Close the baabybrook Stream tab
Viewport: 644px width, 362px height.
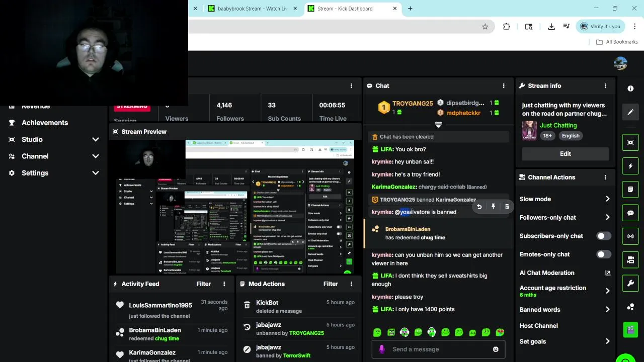295,9
